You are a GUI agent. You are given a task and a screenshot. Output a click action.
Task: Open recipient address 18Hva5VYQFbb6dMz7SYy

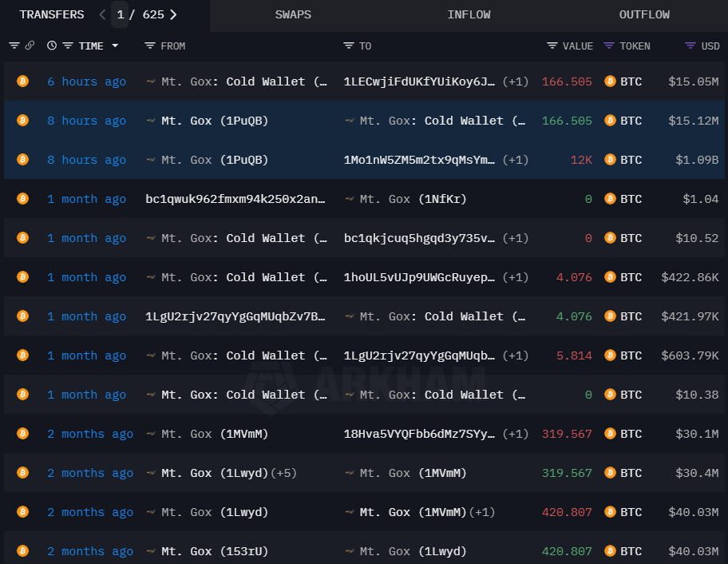(419, 434)
